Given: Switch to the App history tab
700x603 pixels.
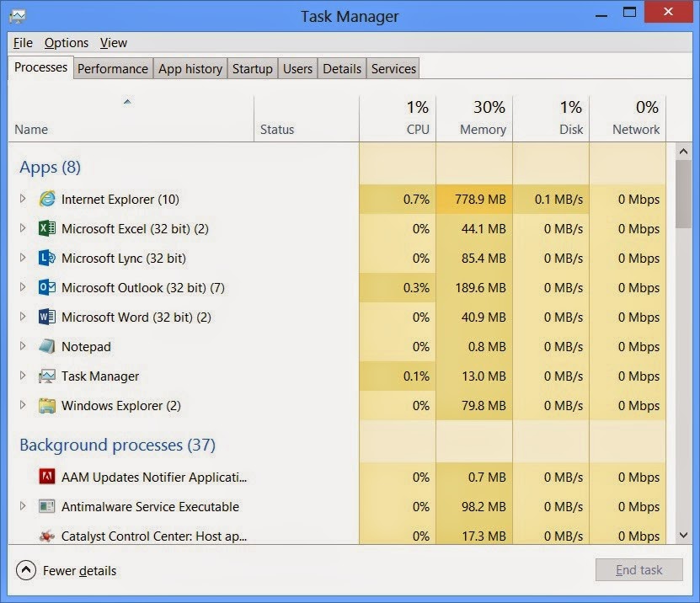Looking at the screenshot, I should (190, 69).
